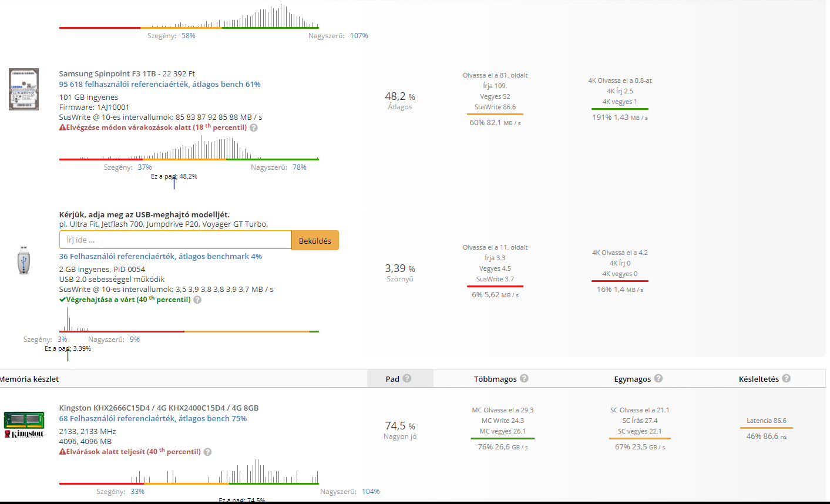Click Samsung Spinpoint F3 1TB title
This screenshot has width=830, height=504.
[107, 74]
